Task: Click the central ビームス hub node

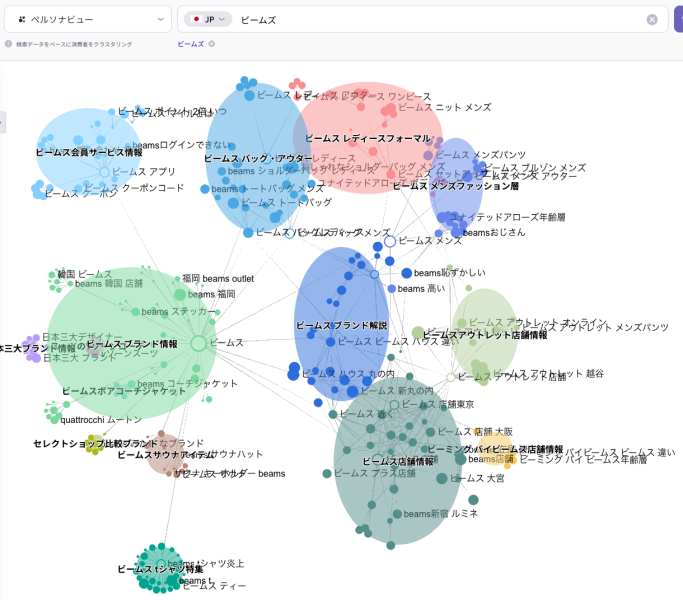Action: click(x=198, y=343)
